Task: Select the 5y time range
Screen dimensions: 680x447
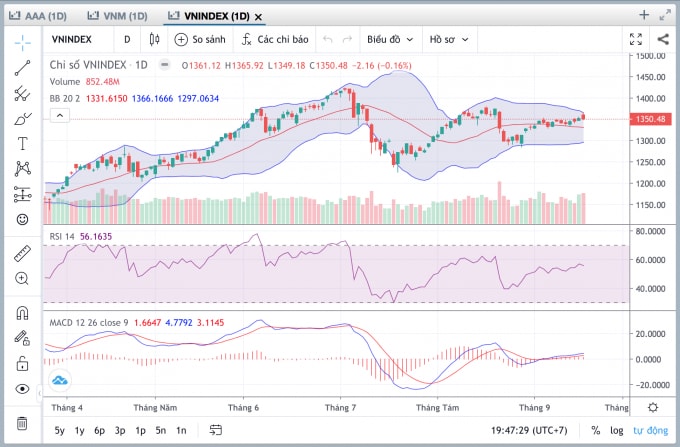Action: [59, 431]
